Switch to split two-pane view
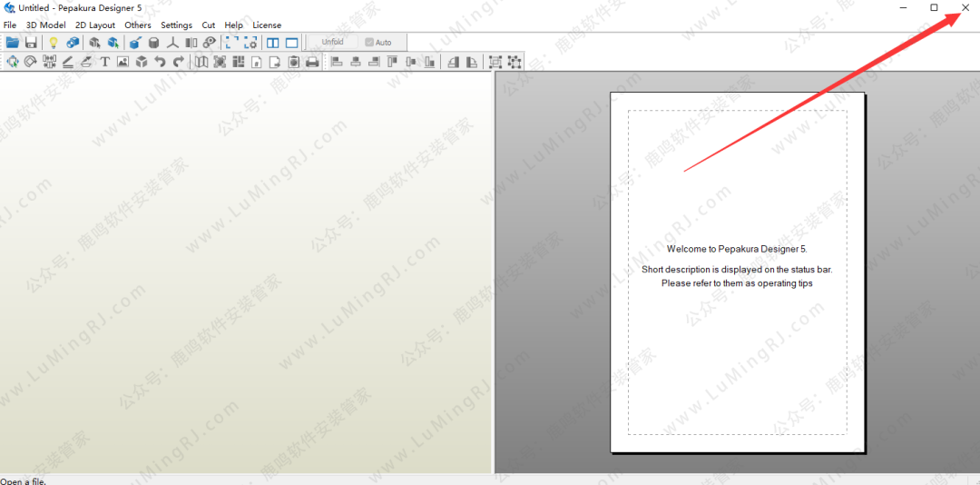The height and width of the screenshot is (485, 980). (x=272, y=43)
